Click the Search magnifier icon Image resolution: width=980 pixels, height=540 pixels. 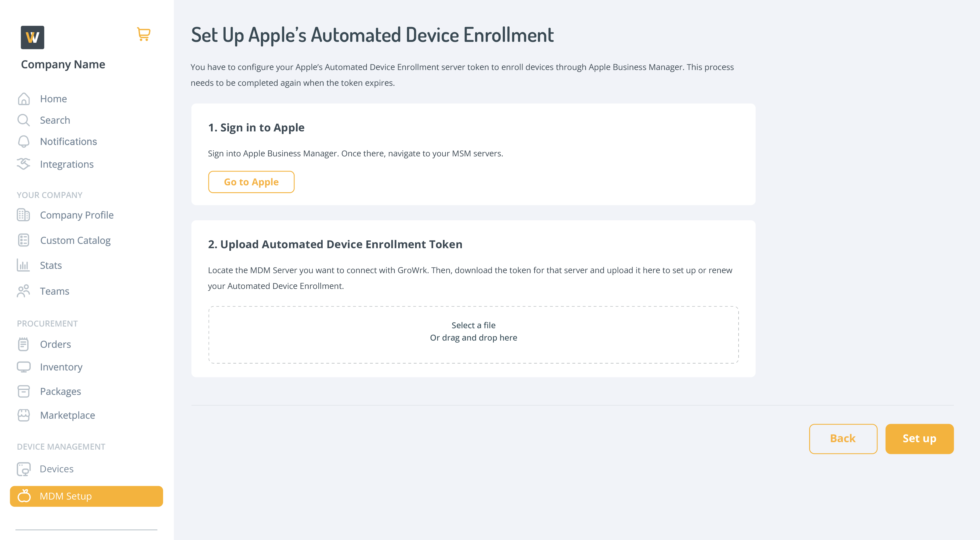point(24,120)
